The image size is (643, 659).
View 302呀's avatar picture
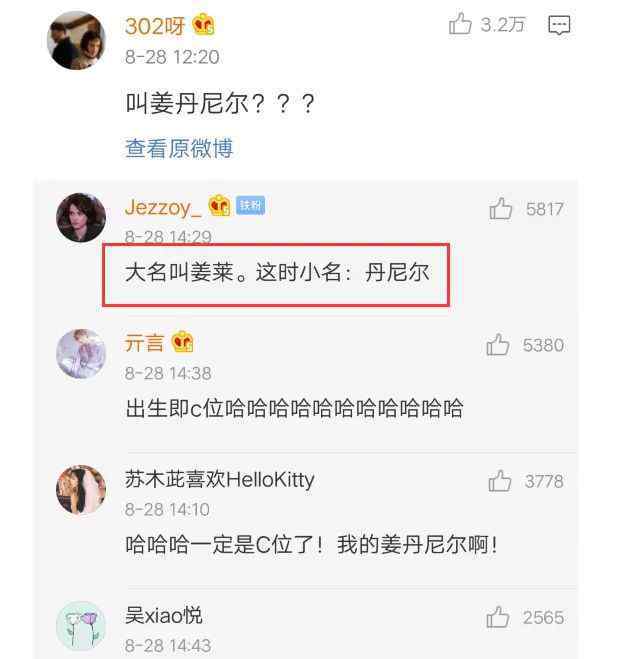(x=76, y=40)
